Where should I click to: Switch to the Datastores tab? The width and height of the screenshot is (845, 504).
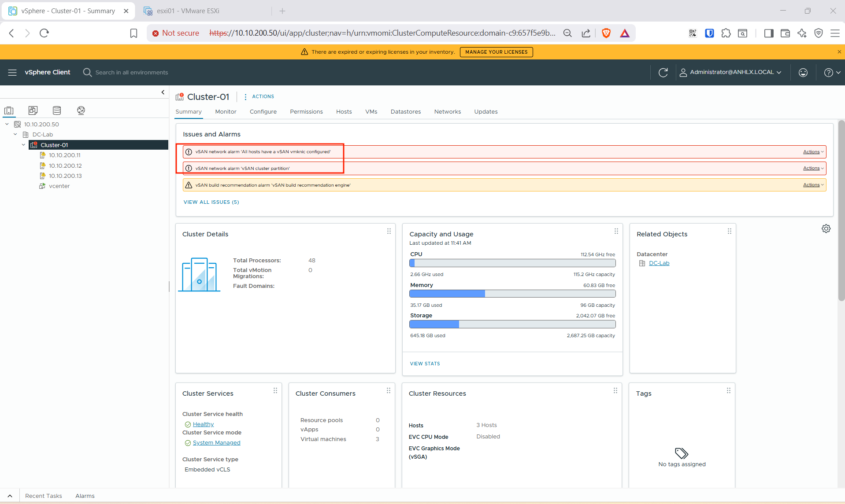[405, 111]
